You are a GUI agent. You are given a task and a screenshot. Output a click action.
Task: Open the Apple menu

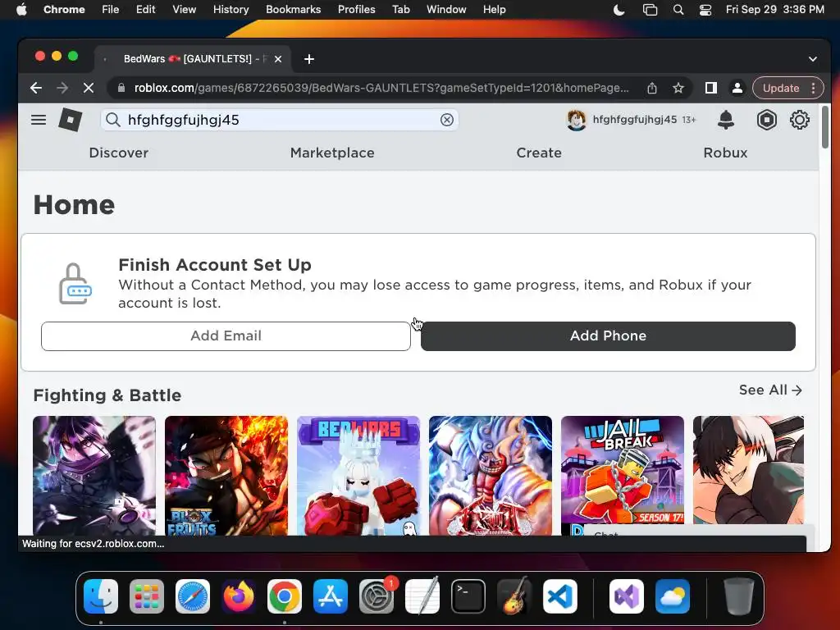[x=21, y=10]
